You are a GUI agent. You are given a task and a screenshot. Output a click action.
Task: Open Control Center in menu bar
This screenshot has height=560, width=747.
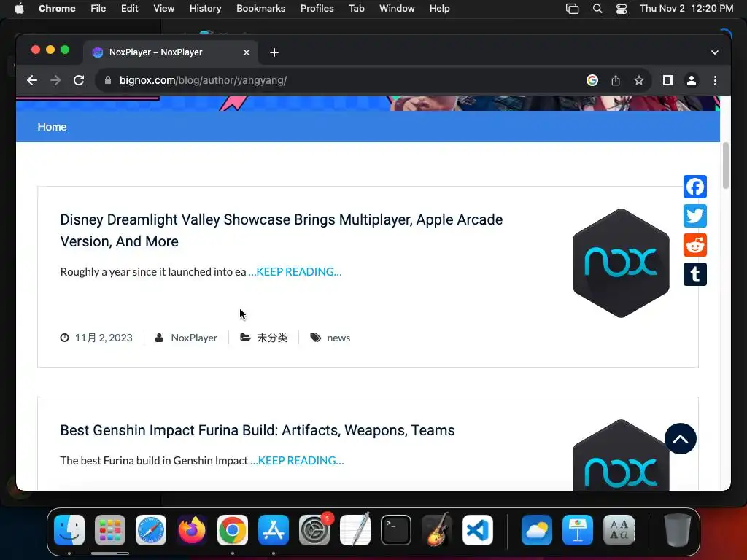click(622, 9)
